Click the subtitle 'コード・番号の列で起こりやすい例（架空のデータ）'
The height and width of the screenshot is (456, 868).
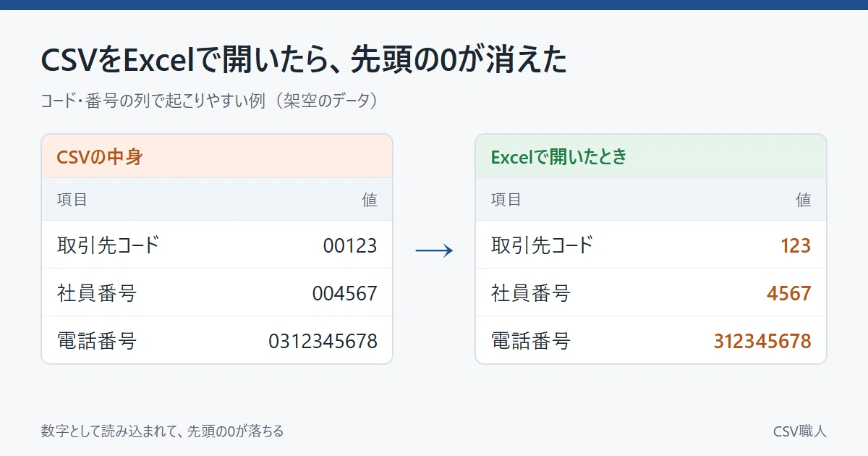pyautogui.click(x=210, y=101)
